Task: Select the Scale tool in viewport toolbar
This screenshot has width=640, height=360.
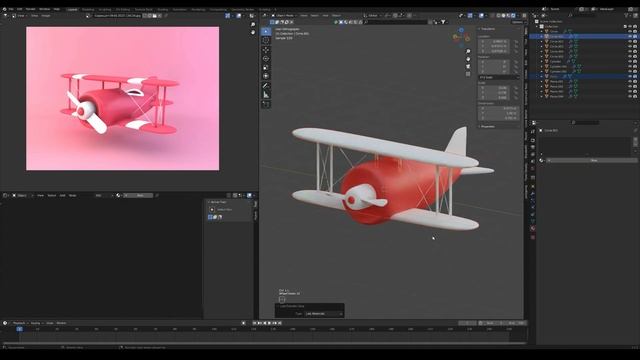Action: tap(266, 67)
